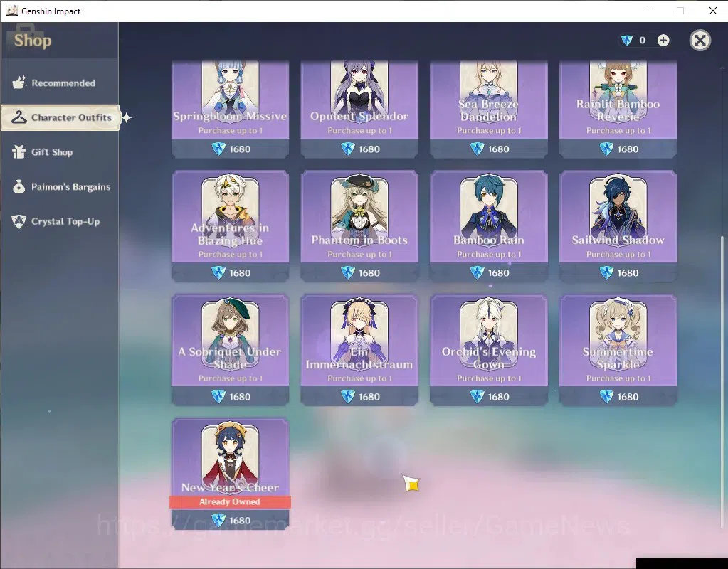Click the Genesis Crystal balance icon at top
728x569 pixels.
627,41
